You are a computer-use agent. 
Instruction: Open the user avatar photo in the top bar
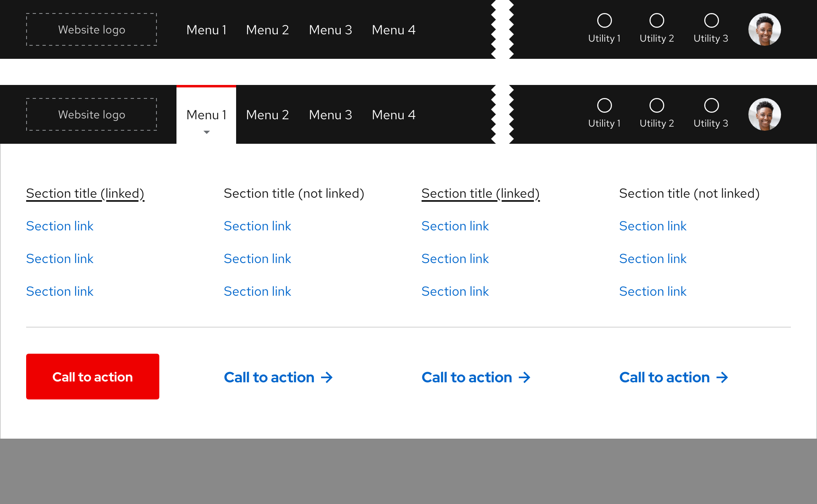pyautogui.click(x=764, y=29)
